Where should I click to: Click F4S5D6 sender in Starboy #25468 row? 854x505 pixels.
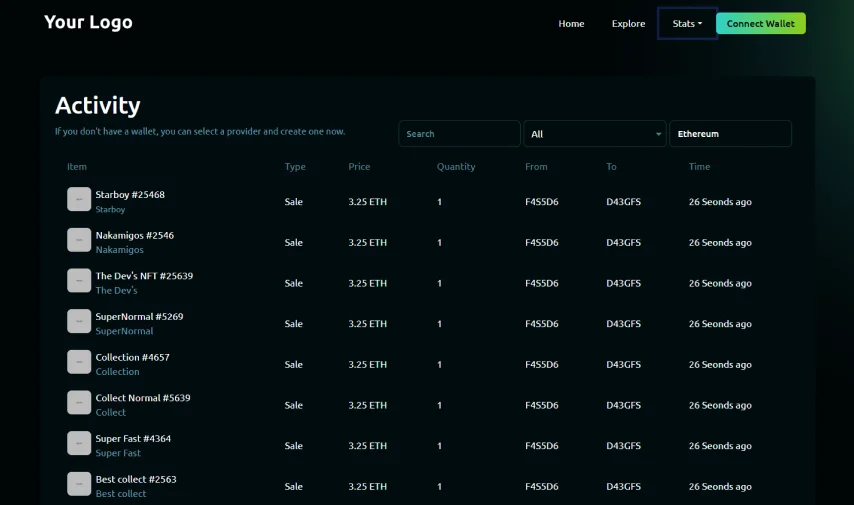(x=541, y=202)
